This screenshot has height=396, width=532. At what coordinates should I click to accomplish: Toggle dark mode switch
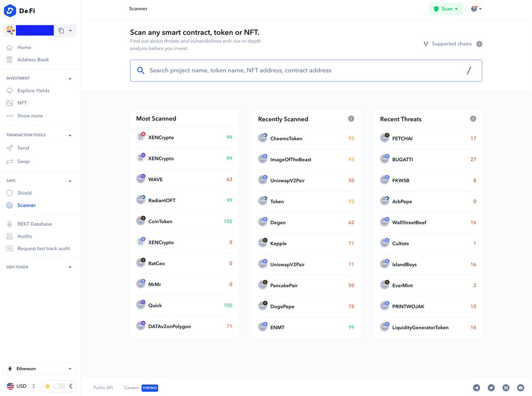pos(59,386)
